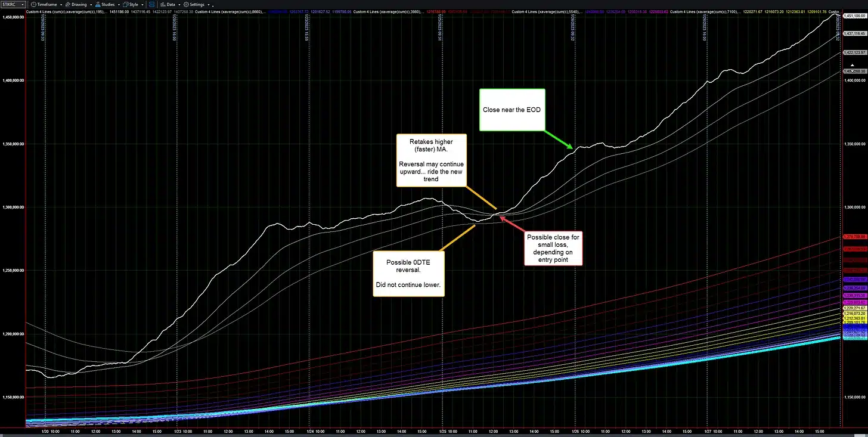Image resolution: width=868 pixels, height=437 pixels.
Task: Select the xaverage(cum(c),195) study label
Action: coord(66,12)
